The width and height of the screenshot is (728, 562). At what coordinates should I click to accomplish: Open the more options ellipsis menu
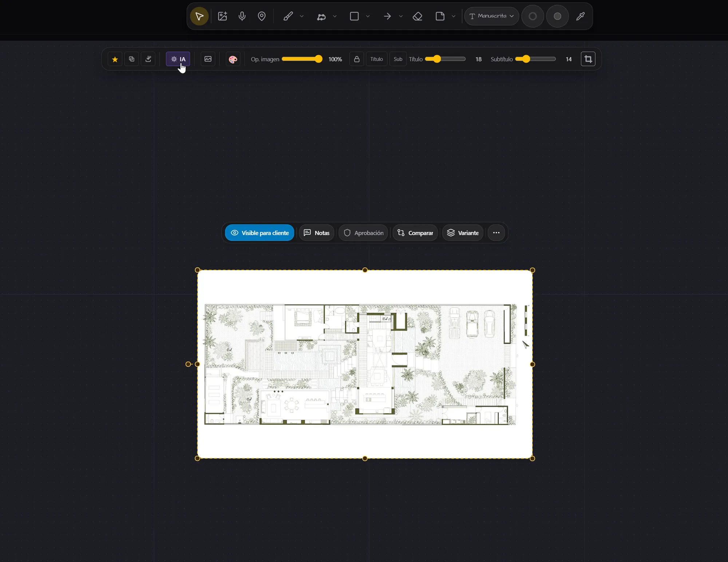pos(496,233)
